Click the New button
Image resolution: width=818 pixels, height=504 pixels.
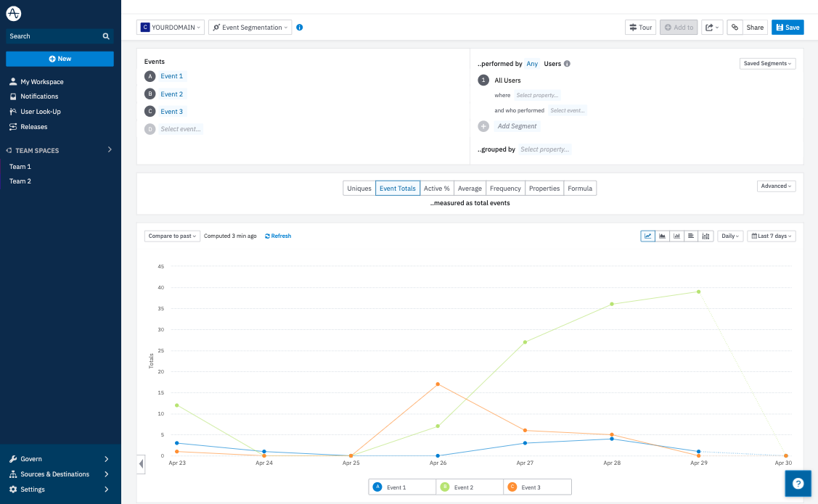(x=60, y=59)
